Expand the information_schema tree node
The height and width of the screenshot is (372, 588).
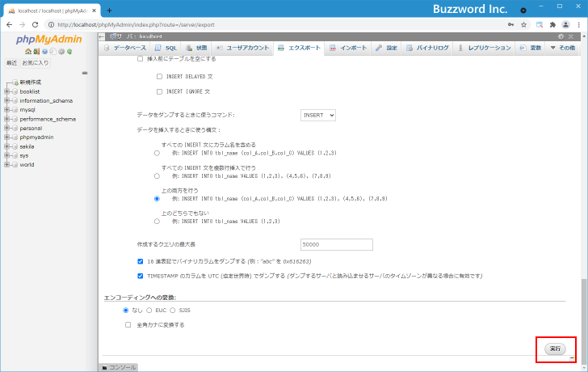[x=6, y=100]
